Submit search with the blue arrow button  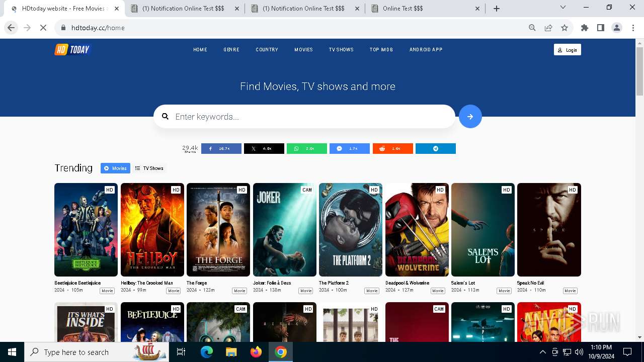point(470,117)
